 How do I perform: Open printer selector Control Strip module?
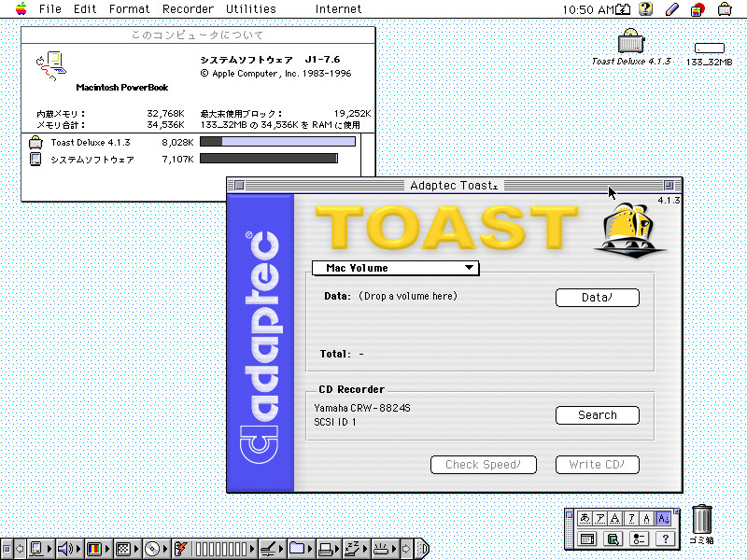pyautogui.click(x=330, y=549)
